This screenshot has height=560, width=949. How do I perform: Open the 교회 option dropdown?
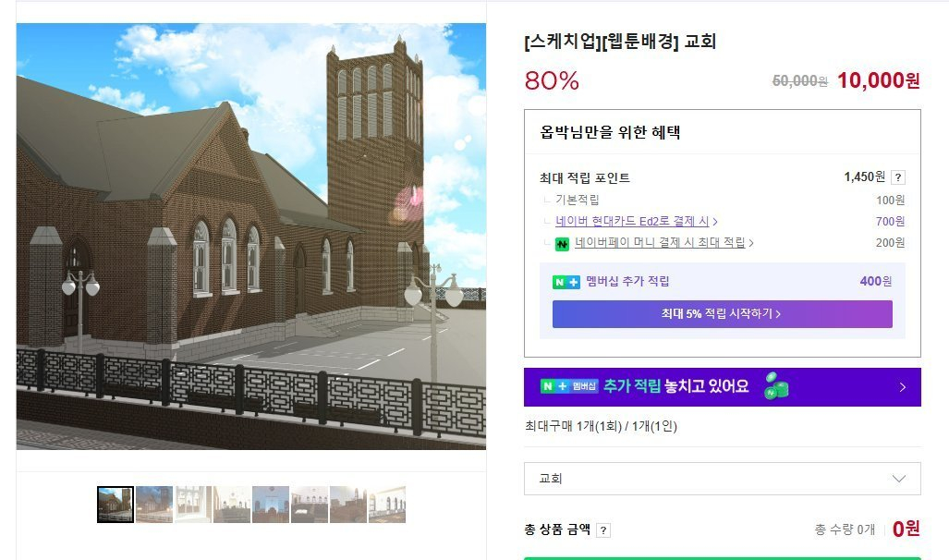tap(722, 479)
